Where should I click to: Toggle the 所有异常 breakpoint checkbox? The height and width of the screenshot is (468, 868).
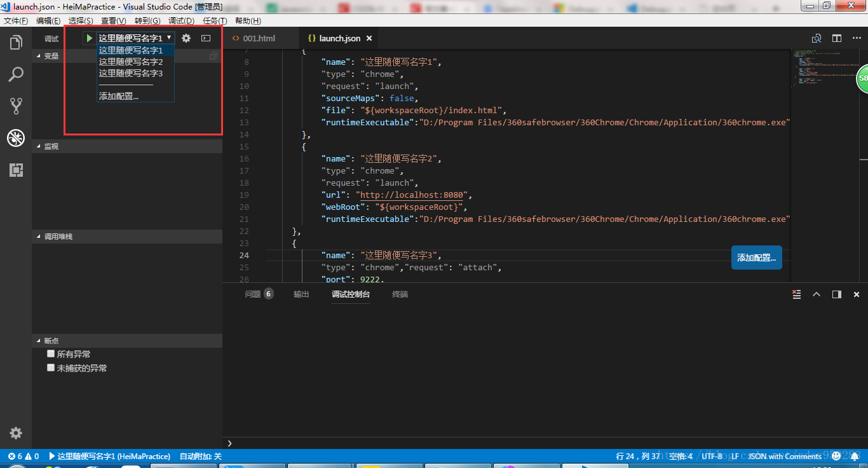[51, 354]
